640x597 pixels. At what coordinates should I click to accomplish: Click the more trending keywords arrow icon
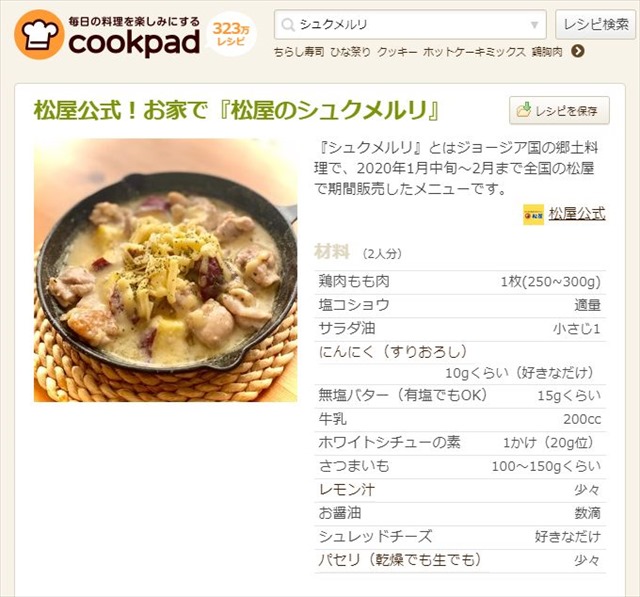pos(578,51)
